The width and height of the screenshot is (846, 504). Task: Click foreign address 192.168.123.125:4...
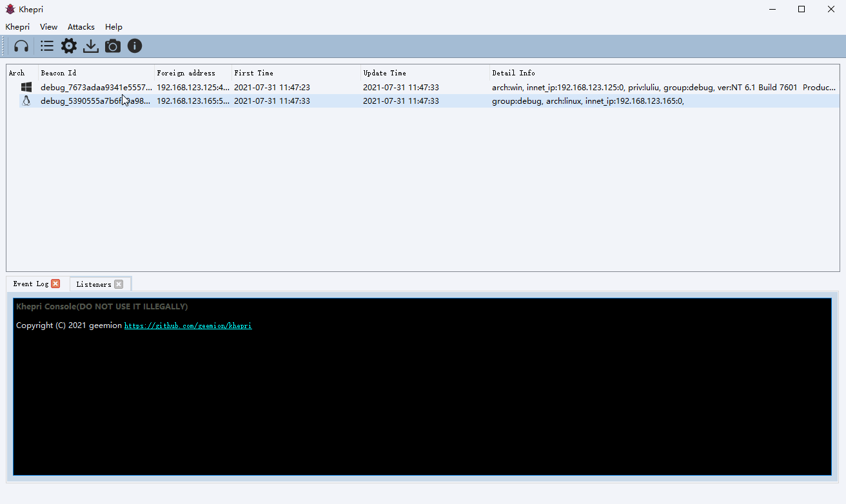193,87
